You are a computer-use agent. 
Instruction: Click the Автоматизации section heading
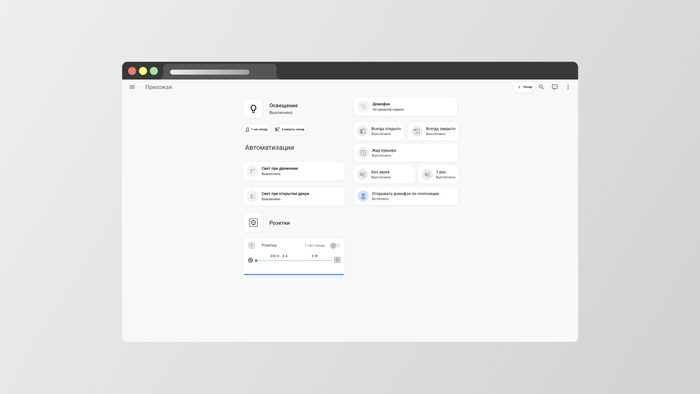[269, 148]
